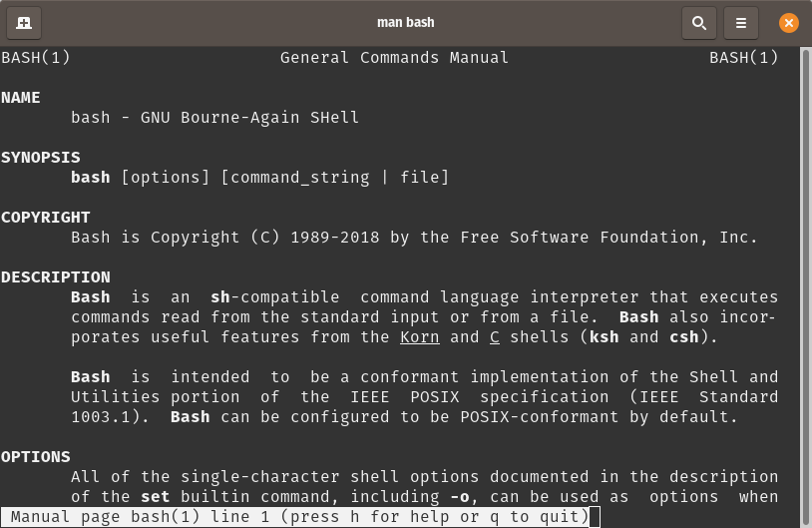Click bold 'sh' in 'sh-compatible'
812x528 pixels.
pos(220,296)
